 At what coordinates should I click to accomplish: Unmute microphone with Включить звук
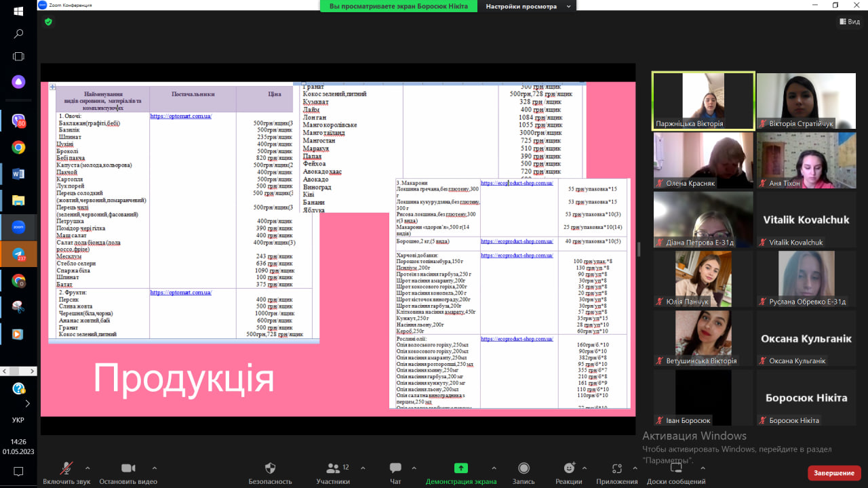click(66, 468)
